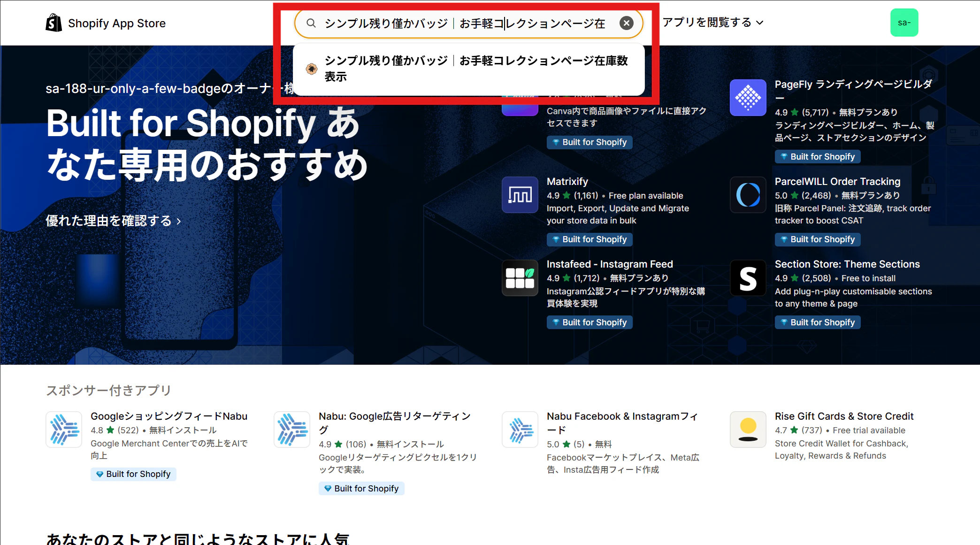The width and height of the screenshot is (980, 545).
Task: Click the Matrixify app icon
Action: (520, 195)
